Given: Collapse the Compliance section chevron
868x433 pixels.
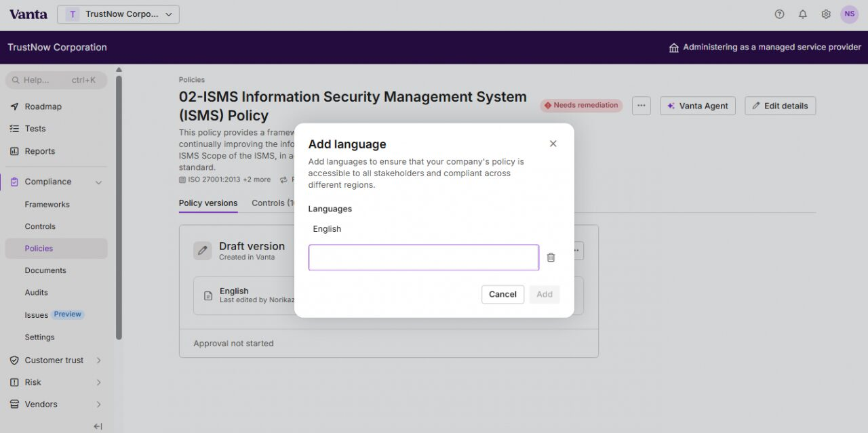Looking at the screenshot, I should pos(98,182).
